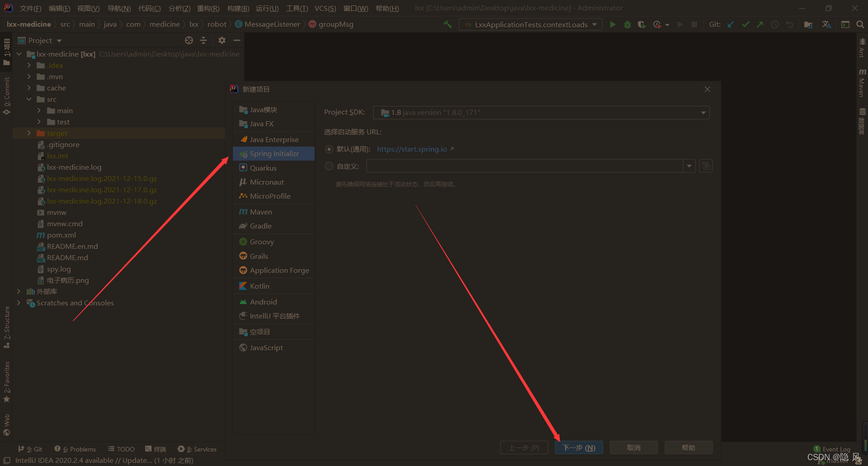Open the 文件(F) menu

[x=30, y=8]
